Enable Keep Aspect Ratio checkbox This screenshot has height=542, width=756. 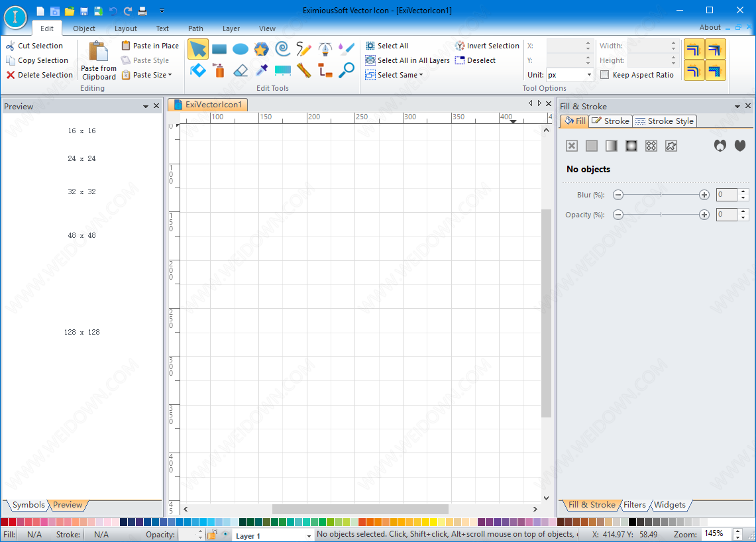point(605,75)
